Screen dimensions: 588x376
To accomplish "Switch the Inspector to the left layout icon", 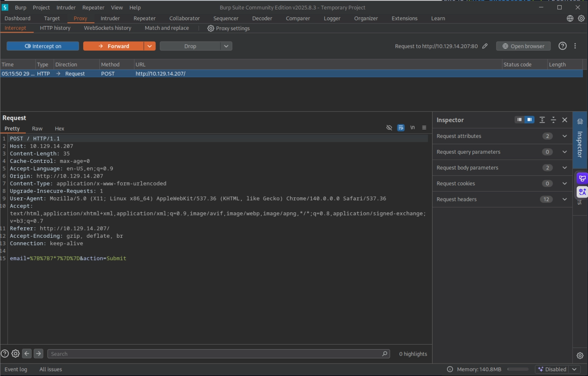I will [520, 119].
